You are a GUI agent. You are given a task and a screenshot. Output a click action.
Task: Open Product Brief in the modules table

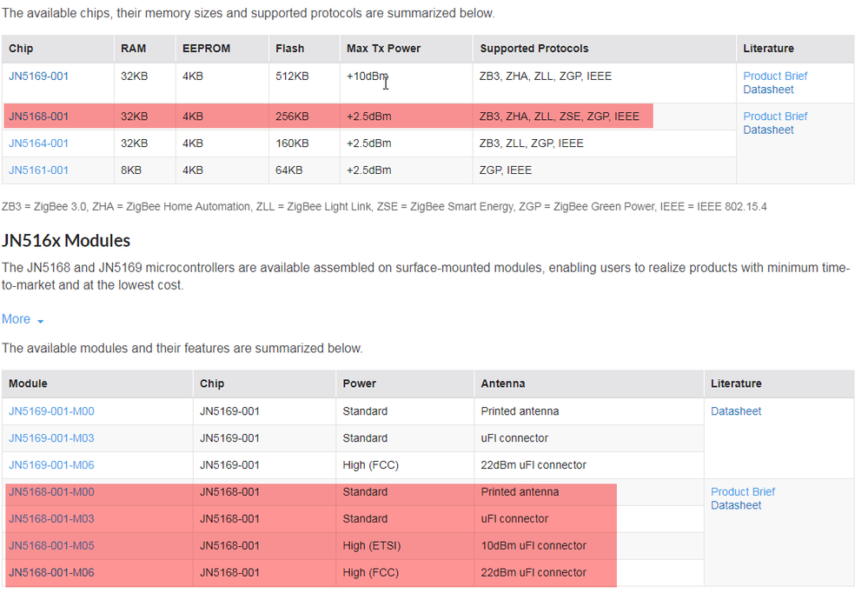pyautogui.click(x=743, y=492)
